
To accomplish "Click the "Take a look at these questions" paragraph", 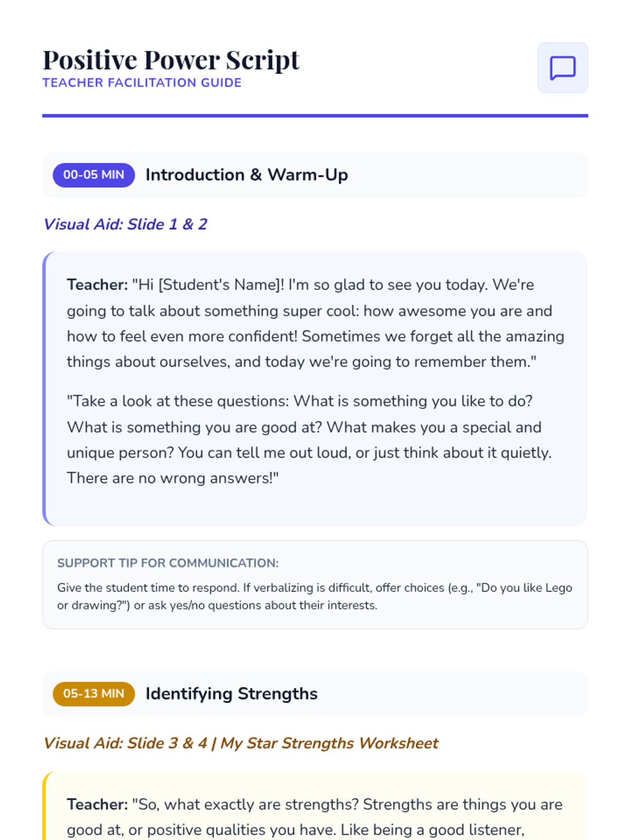I will click(x=309, y=439).
